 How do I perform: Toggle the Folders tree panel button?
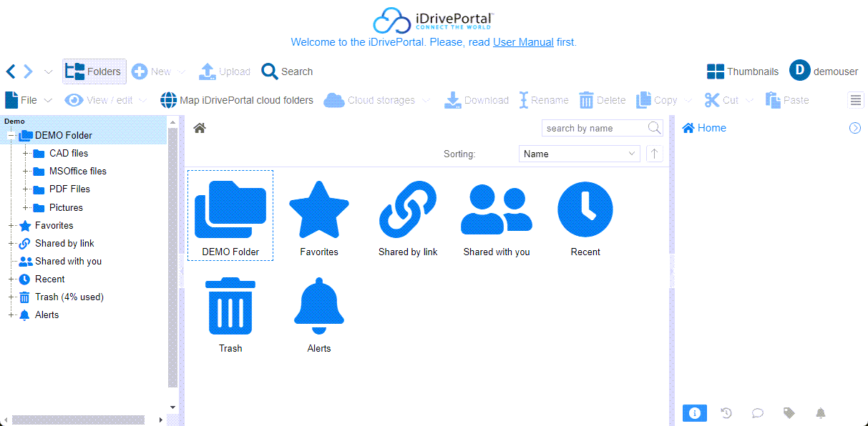coord(94,71)
